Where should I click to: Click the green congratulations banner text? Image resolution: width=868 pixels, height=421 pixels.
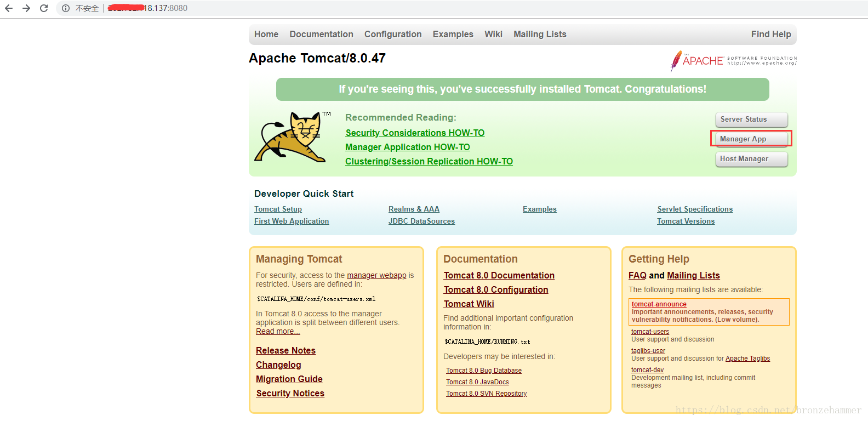pyautogui.click(x=522, y=89)
